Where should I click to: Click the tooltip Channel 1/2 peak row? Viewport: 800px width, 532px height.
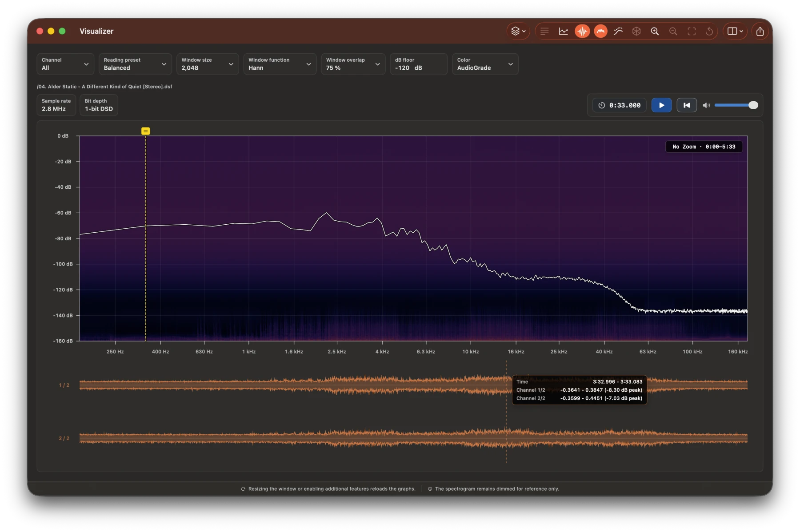tap(579, 390)
